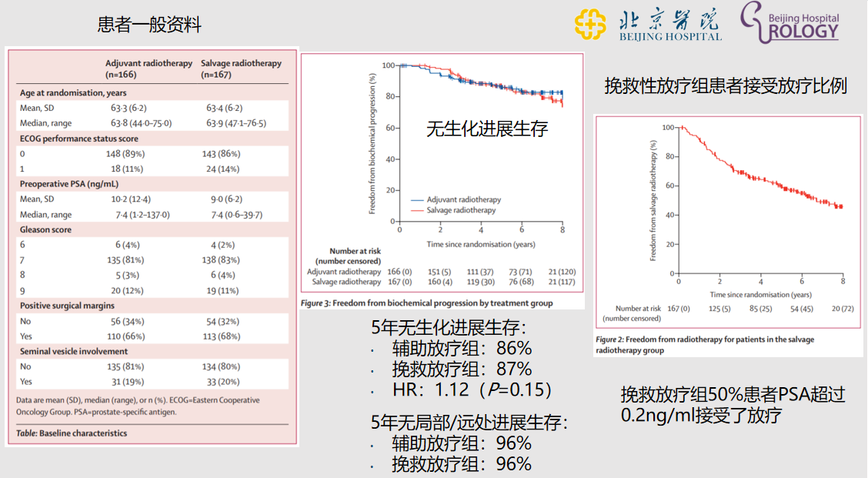The height and width of the screenshot is (478, 868).
Task: Select the Seminal vesicle involvement heading
Action: [x=74, y=351]
